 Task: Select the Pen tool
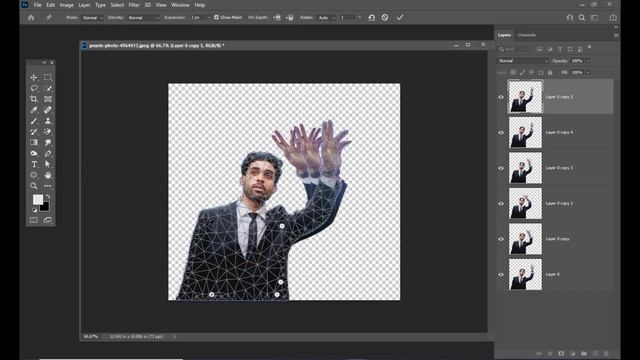(48, 153)
